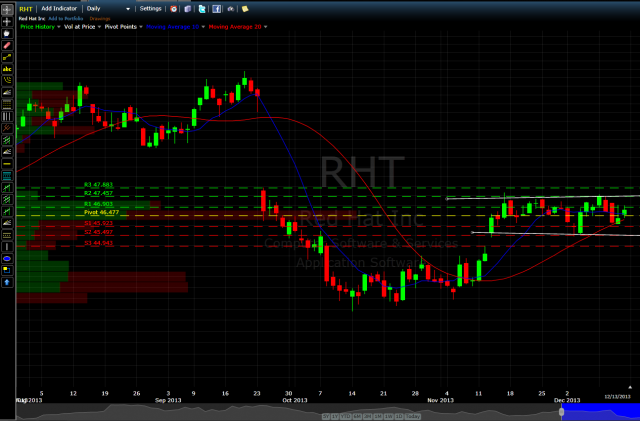The width and height of the screenshot is (640, 421).
Task: Click the Price History indicator label
Action: (38, 27)
